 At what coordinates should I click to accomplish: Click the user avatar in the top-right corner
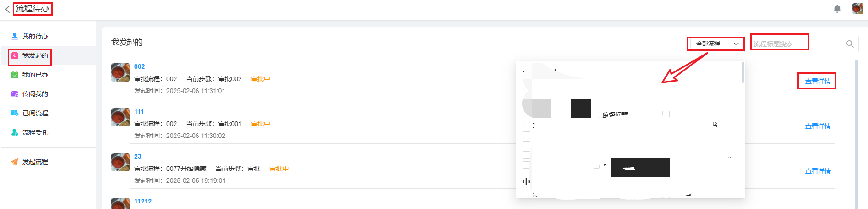click(857, 9)
